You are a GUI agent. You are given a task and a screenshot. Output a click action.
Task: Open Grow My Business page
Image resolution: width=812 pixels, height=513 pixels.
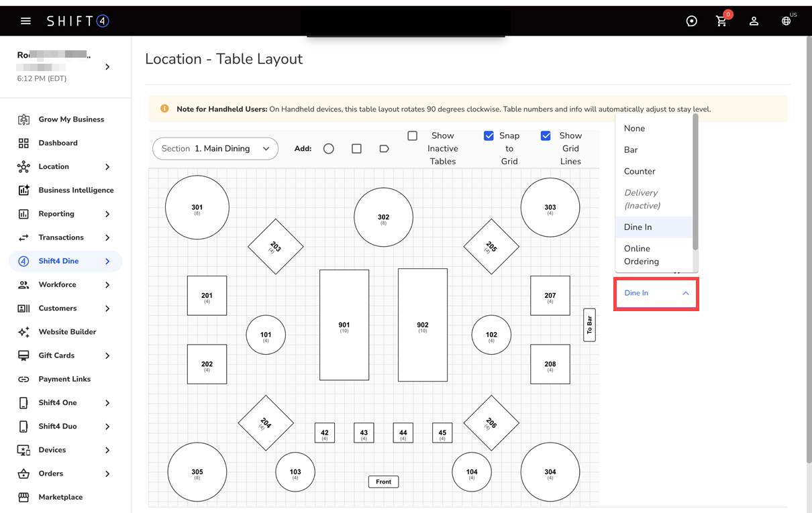pyautogui.click(x=71, y=119)
